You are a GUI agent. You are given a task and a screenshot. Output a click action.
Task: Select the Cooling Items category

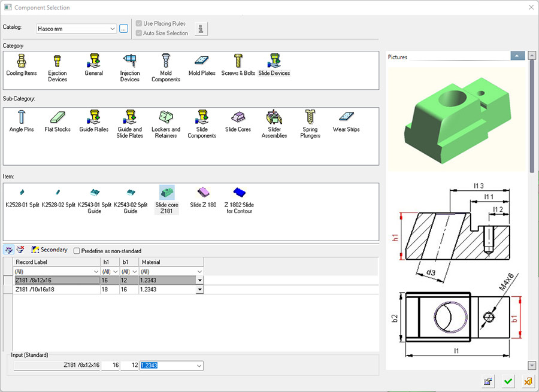pyautogui.click(x=22, y=65)
